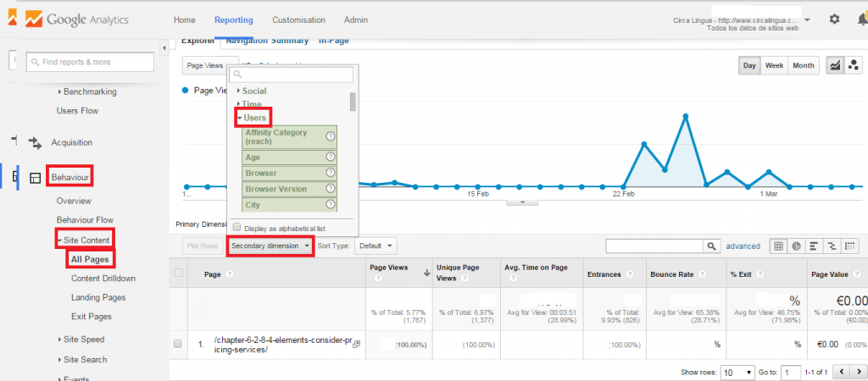Select the Browser Version dimension
The image size is (868, 381).
[290, 189]
